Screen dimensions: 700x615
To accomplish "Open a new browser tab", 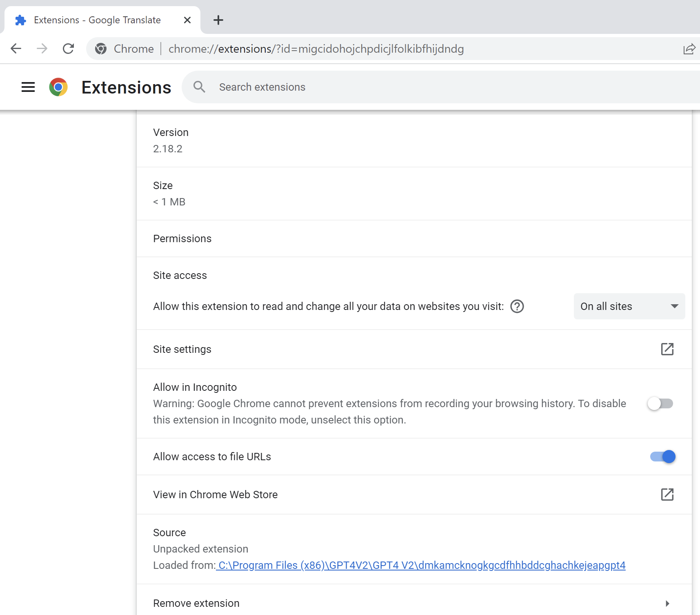I will pyautogui.click(x=218, y=20).
